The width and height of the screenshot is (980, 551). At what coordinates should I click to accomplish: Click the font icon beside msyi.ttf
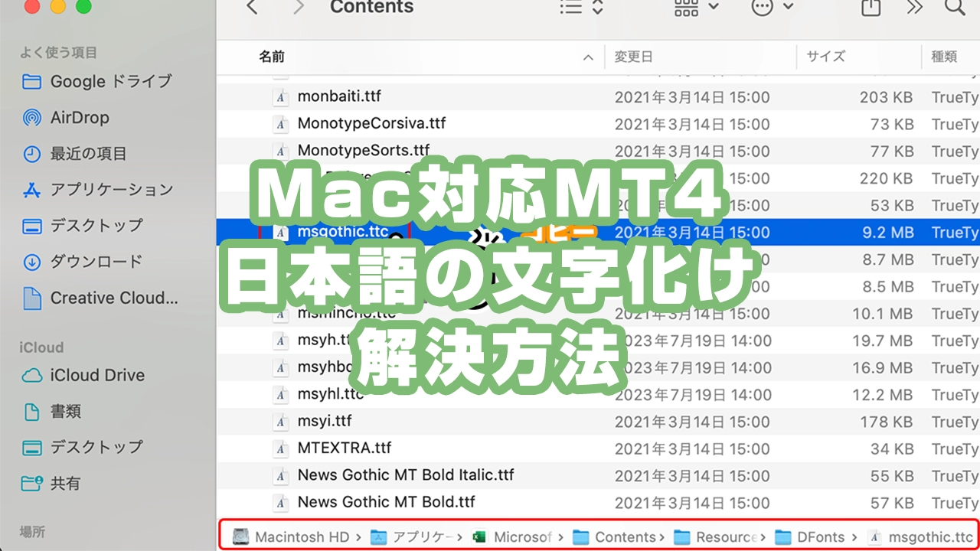[281, 422]
